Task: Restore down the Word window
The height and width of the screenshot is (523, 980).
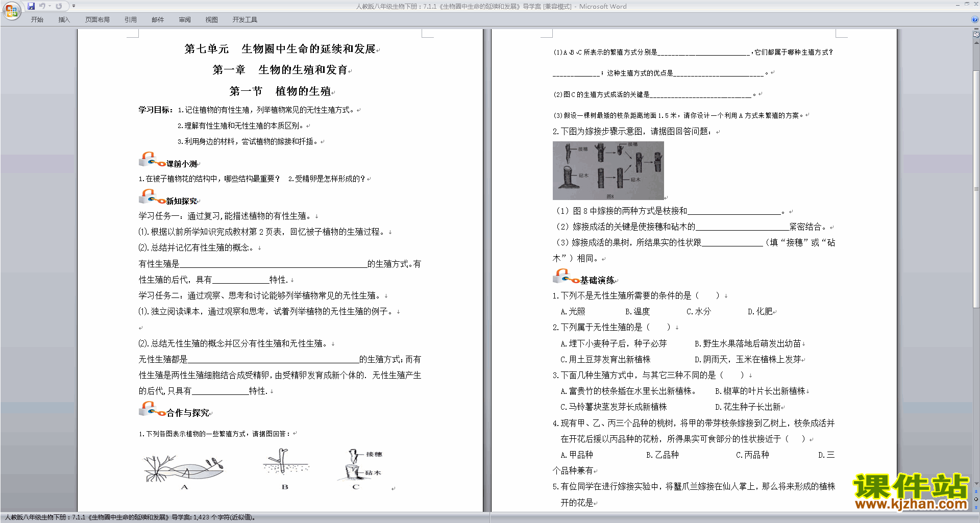Action: coord(967,4)
